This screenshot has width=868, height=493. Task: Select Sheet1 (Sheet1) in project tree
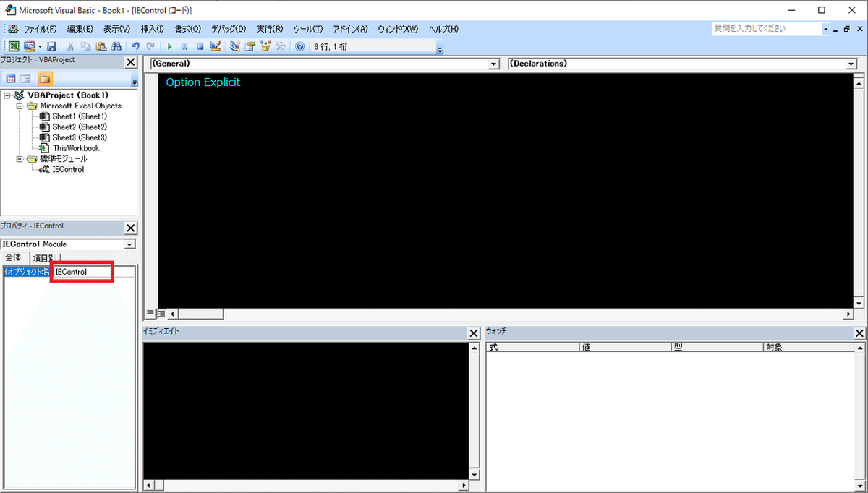[80, 116]
